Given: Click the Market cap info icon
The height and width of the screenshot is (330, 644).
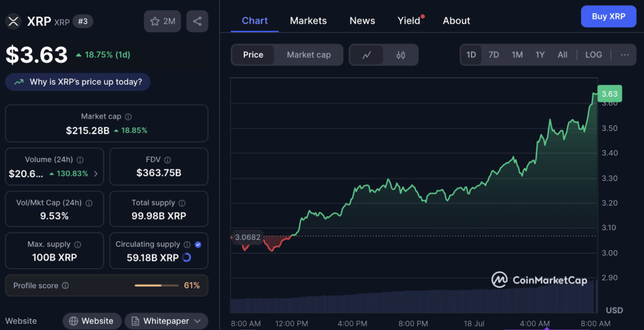Looking at the screenshot, I should 128,117.
